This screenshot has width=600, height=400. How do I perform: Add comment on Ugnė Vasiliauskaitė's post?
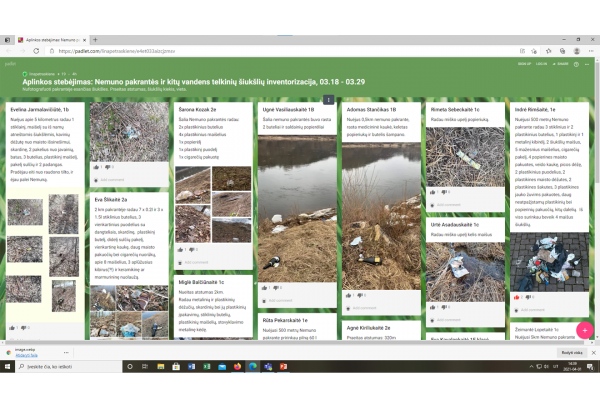280,300
